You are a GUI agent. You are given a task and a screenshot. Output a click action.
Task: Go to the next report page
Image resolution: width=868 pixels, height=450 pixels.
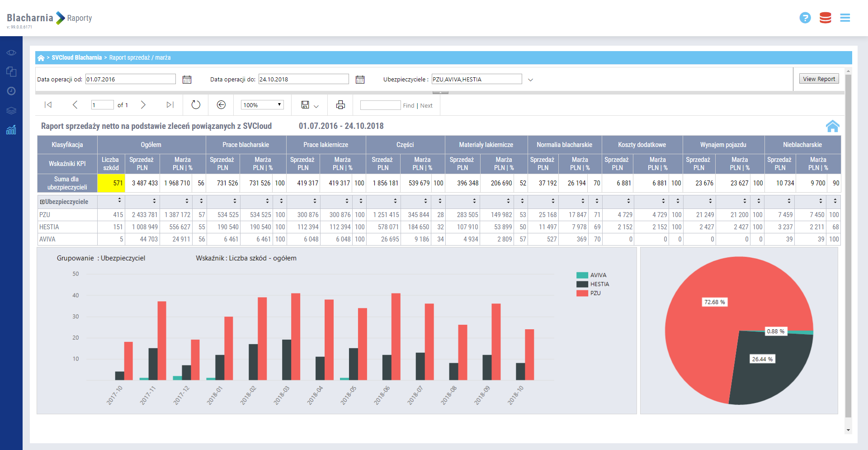(143, 105)
